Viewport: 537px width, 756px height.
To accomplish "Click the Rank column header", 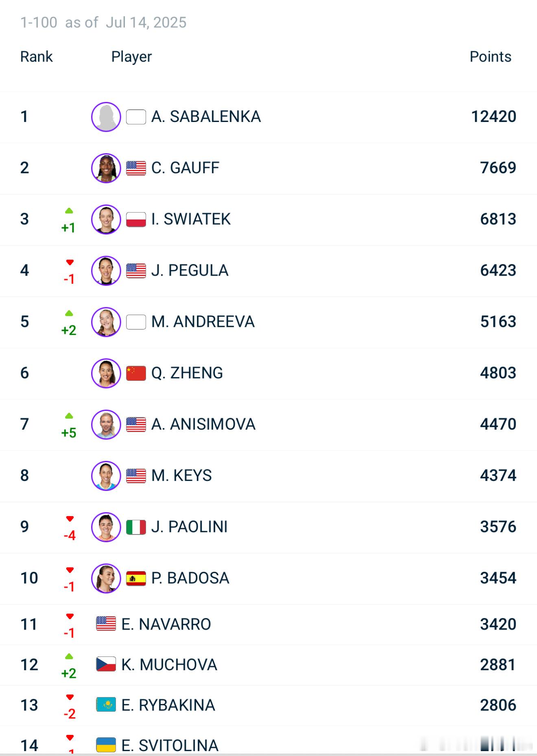I will 37,57.
